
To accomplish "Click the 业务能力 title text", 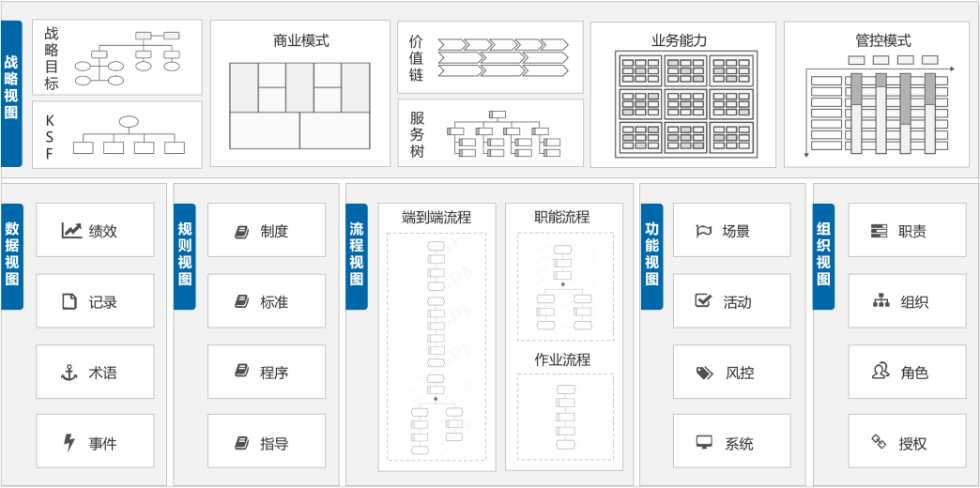I will (680, 40).
